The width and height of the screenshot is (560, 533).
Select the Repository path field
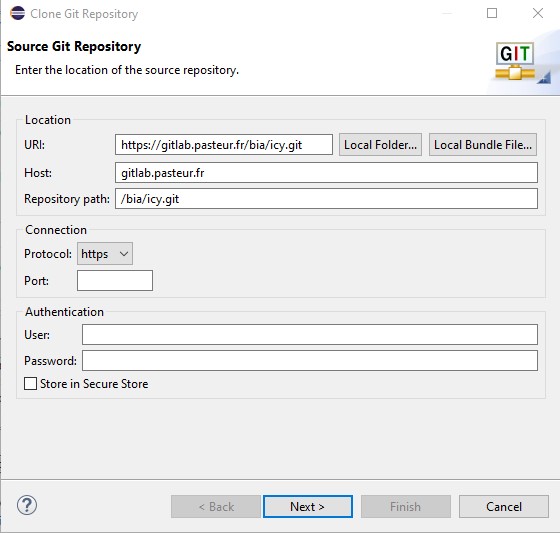point(326,199)
